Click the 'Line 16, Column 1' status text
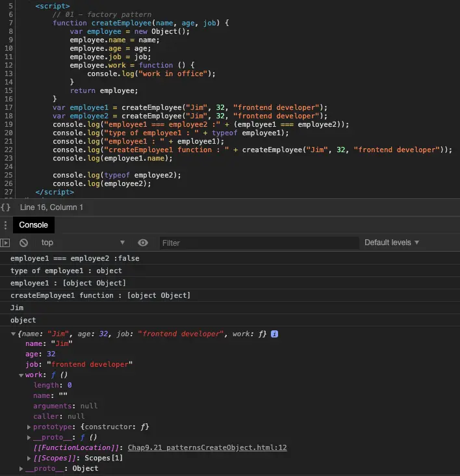This screenshot has height=476, width=460. click(51, 207)
